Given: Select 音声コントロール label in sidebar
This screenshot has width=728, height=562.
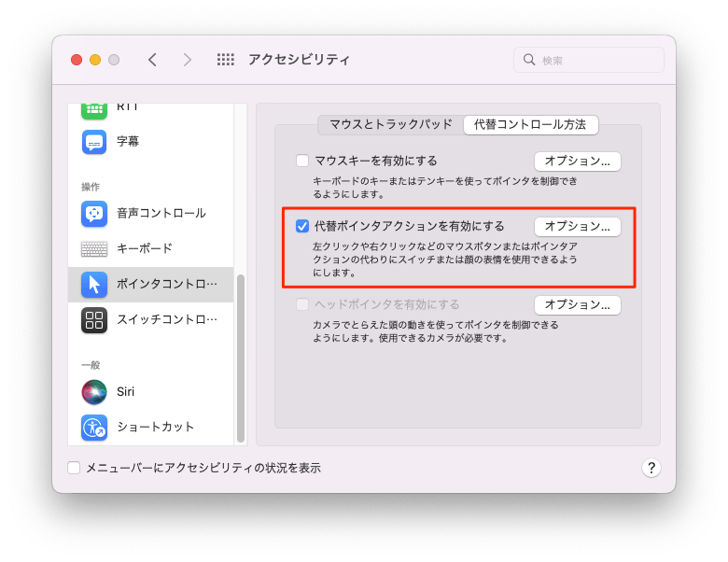Looking at the screenshot, I should [161, 213].
